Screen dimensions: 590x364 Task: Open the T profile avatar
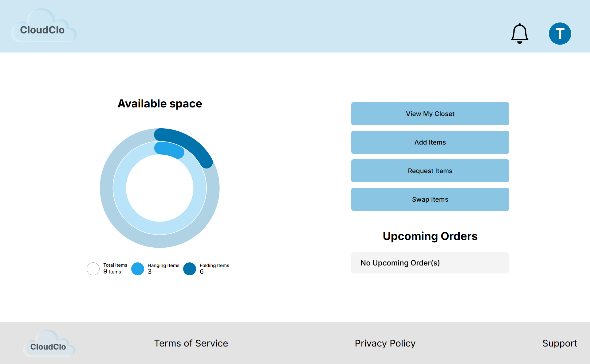560,33
